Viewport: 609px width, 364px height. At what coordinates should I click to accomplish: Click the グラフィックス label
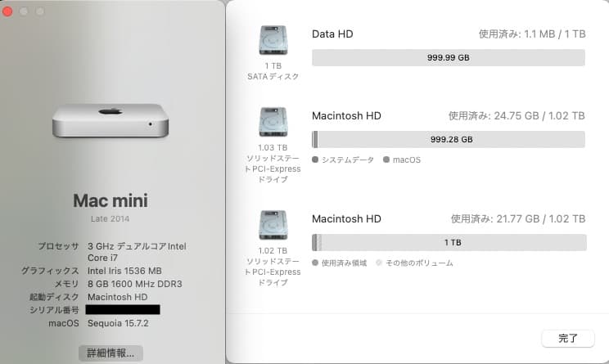click(50, 271)
